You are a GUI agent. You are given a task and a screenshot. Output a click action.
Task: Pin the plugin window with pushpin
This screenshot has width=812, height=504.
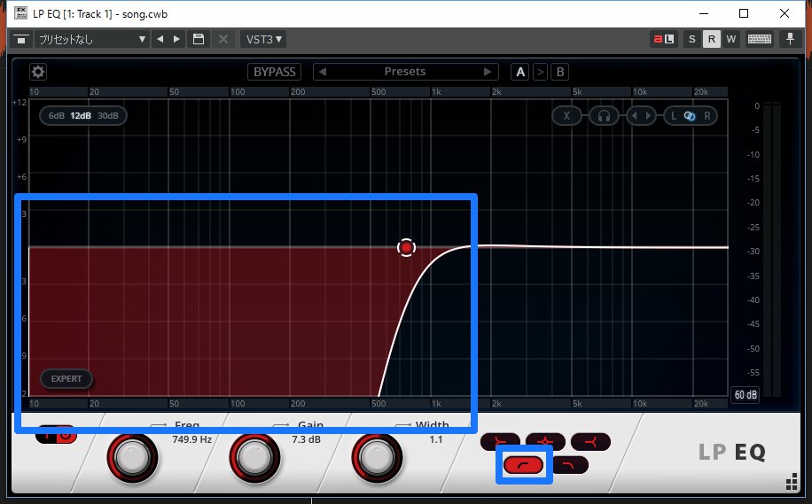coord(790,39)
